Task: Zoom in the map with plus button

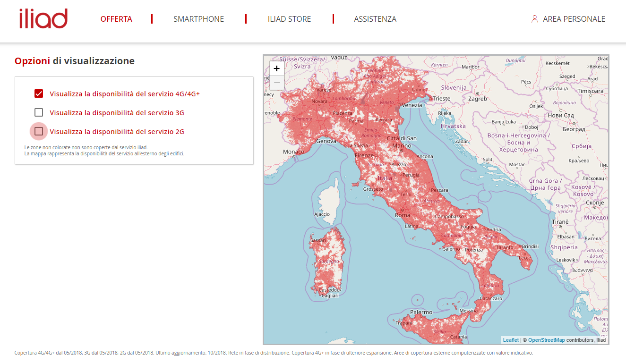Action: pyautogui.click(x=276, y=68)
